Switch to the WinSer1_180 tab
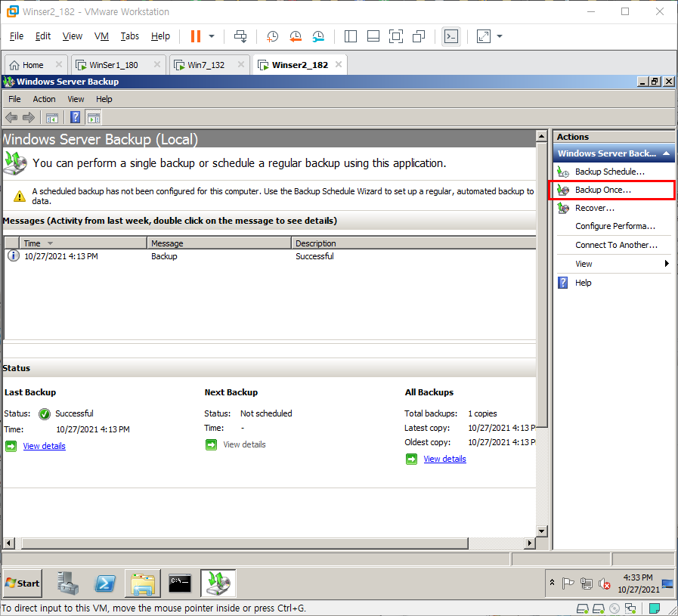This screenshot has width=678, height=616. [x=113, y=65]
